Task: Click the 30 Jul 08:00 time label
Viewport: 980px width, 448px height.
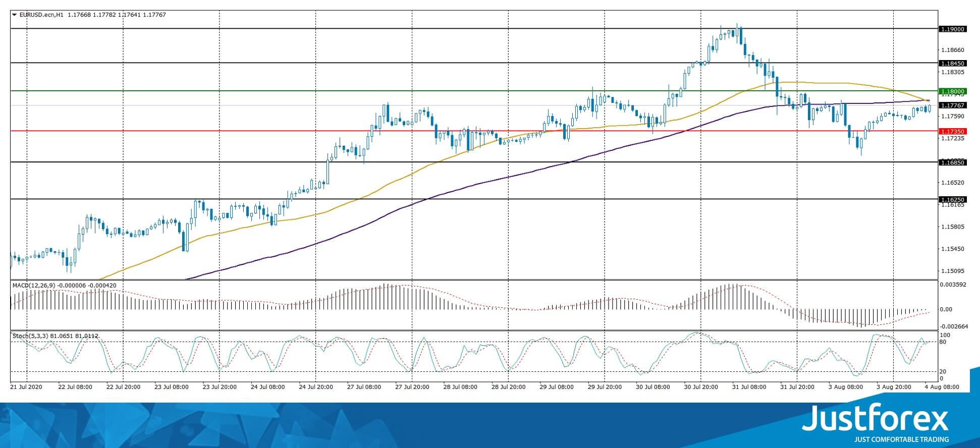Action: coord(653,387)
